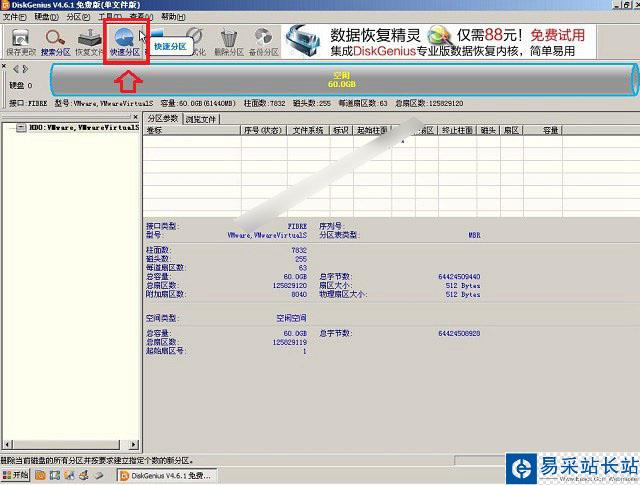Select the 60.0GB free space disk bar
Image resolution: width=640 pixels, height=485 pixels.
click(342, 80)
